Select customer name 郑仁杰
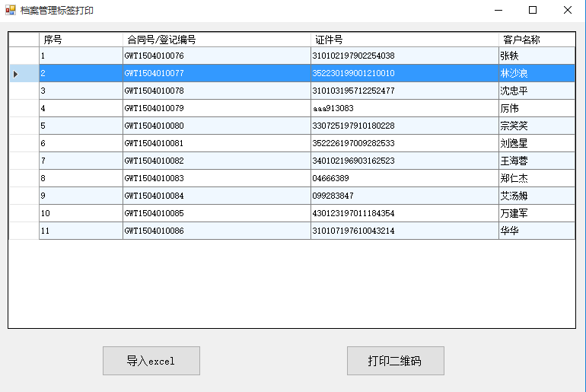Image resolution: width=586 pixels, height=392 pixels. pyautogui.click(x=537, y=179)
